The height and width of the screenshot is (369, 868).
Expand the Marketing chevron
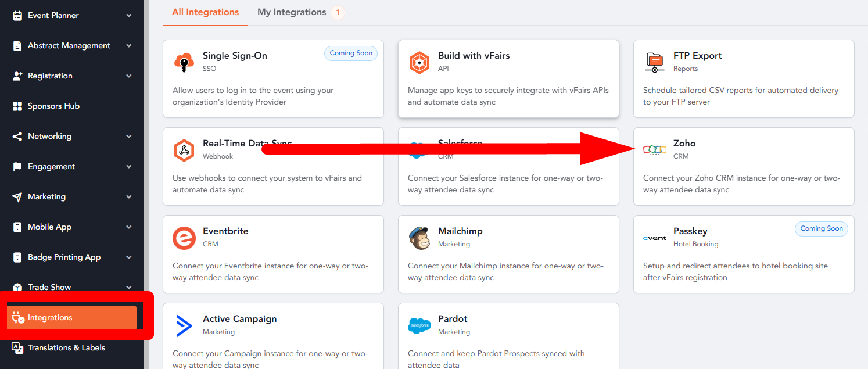click(128, 197)
